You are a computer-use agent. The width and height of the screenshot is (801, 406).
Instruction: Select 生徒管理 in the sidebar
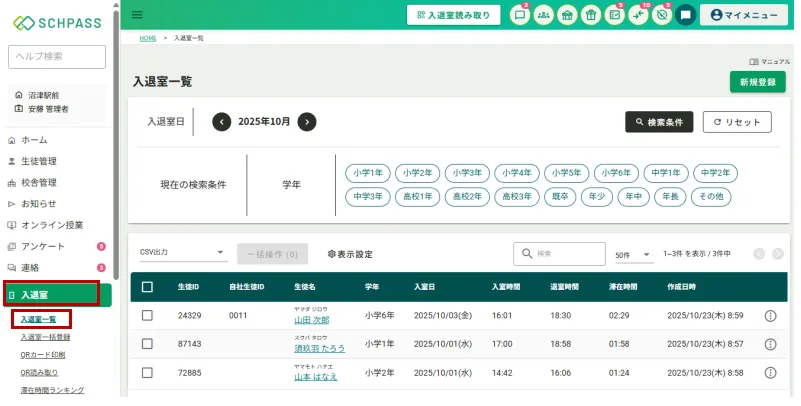[39, 161]
